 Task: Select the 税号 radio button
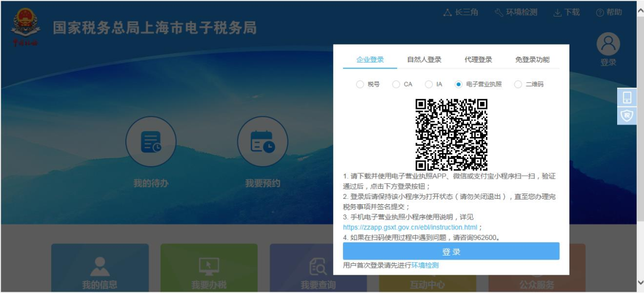click(x=360, y=85)
